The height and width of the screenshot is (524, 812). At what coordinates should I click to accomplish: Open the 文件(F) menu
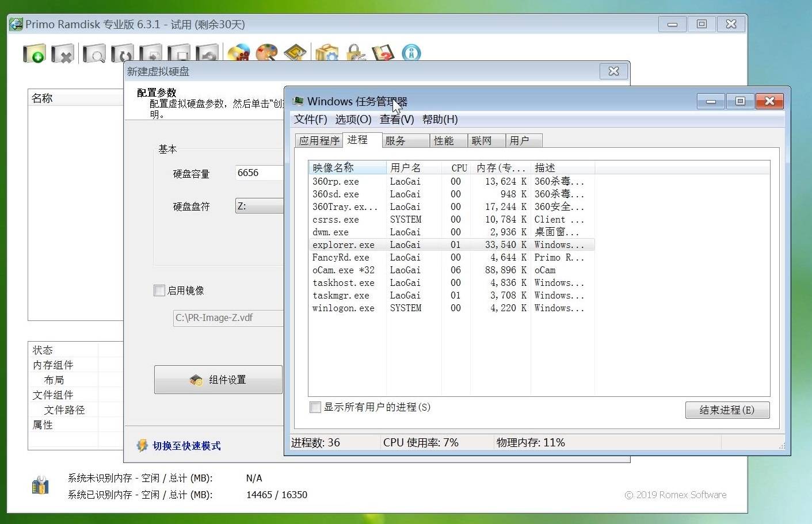[x=311, y=119]
